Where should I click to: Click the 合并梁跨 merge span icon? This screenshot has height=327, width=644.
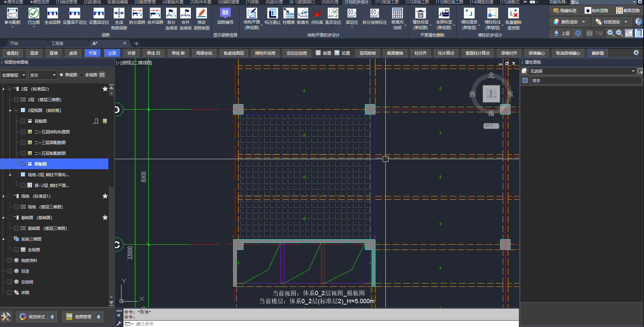[155, 14]
